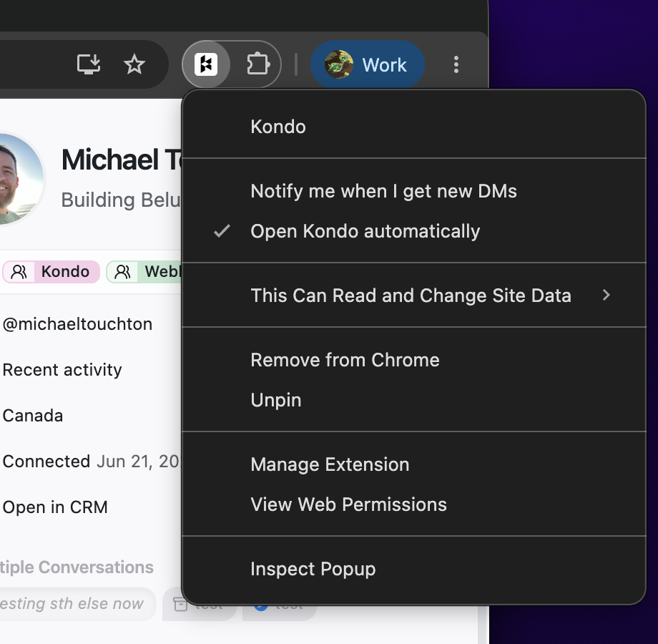Select Unpin from the extension menu
This screenshot has height=644, width=658.
[414, 400]
